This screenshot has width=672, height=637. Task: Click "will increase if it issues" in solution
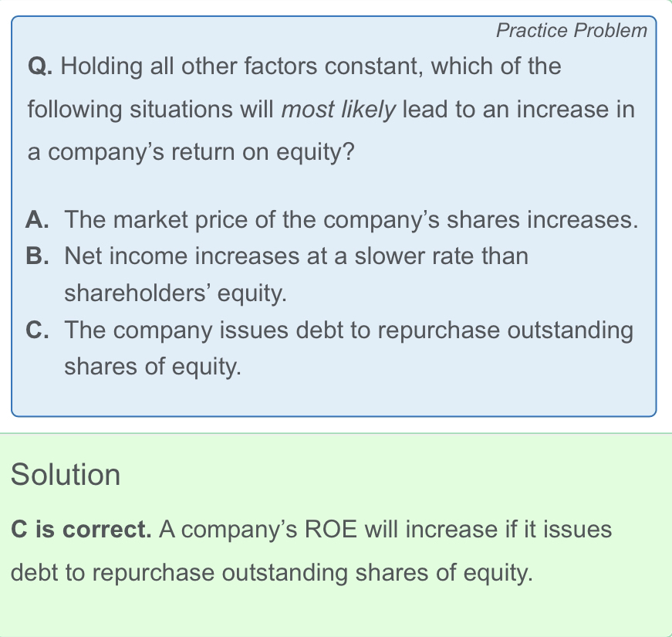488,530
